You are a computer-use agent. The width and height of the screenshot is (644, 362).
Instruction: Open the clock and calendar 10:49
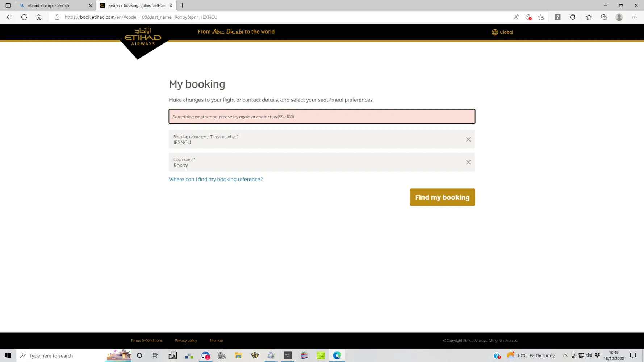point(614,355)
